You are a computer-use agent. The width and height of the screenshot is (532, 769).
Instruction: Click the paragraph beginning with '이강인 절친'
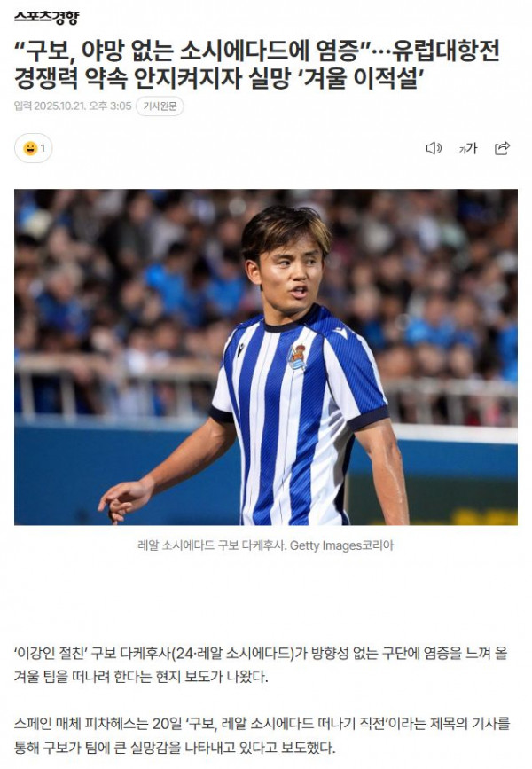pos(261,665)
